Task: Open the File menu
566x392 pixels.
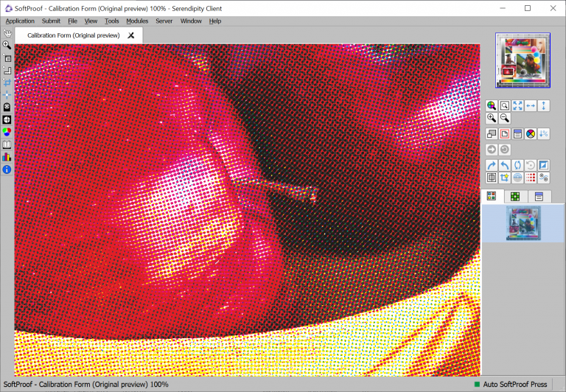Action: (72, 21)
